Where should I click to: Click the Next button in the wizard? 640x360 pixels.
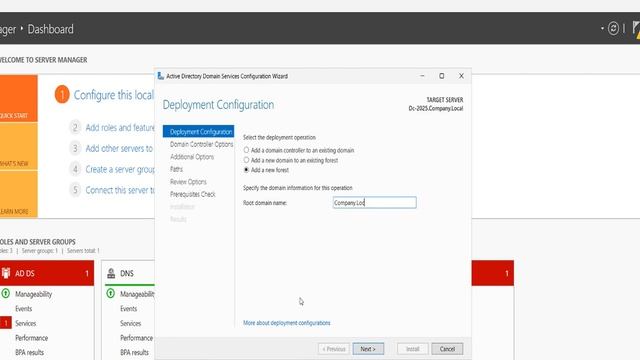click(368, 349)
